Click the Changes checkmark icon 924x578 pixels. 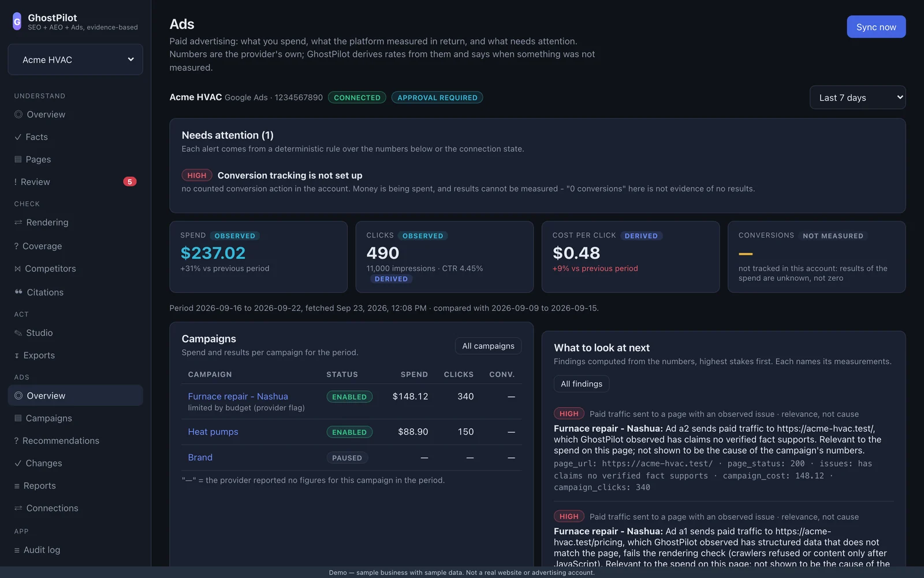pyautogui.click(x=18, y=464)
